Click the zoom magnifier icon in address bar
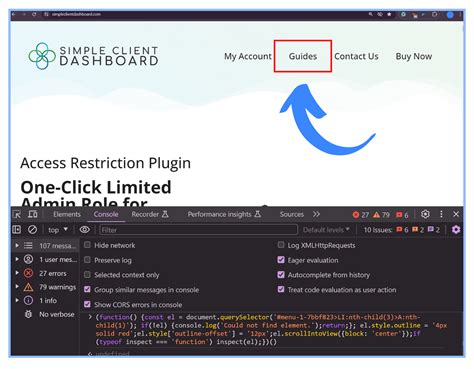Viewport: 474px width, 369px height. click(371, 14)
